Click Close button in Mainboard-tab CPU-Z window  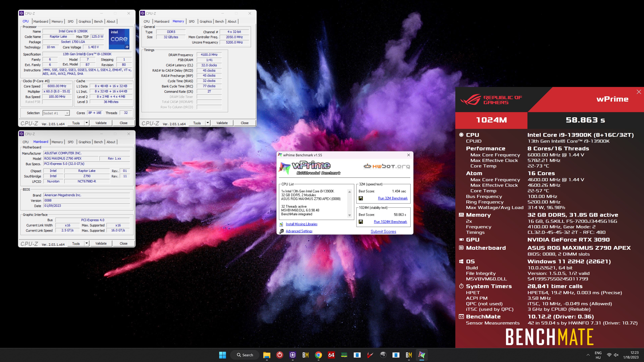123,243
